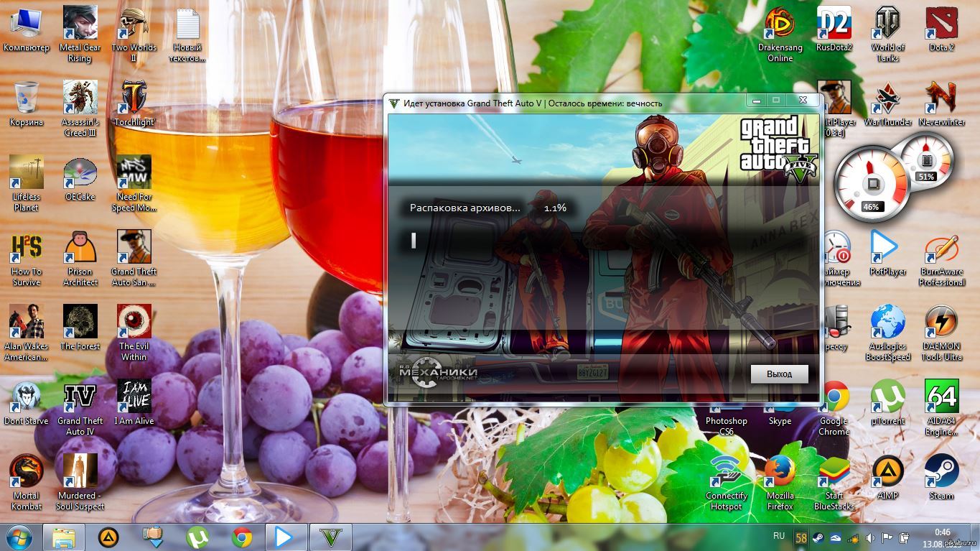Open the network signal tray icon
This screenshot has height=551, width=980.
[x=854, y=538]
